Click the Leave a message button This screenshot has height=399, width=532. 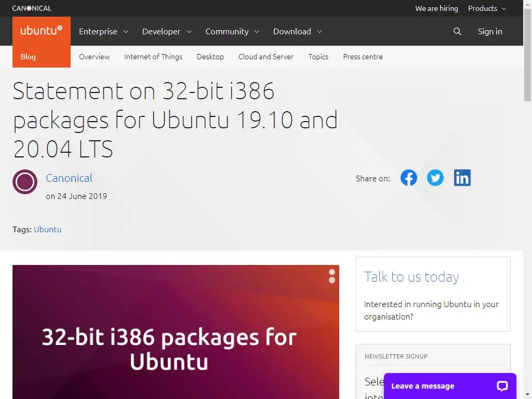coord(450,386)
